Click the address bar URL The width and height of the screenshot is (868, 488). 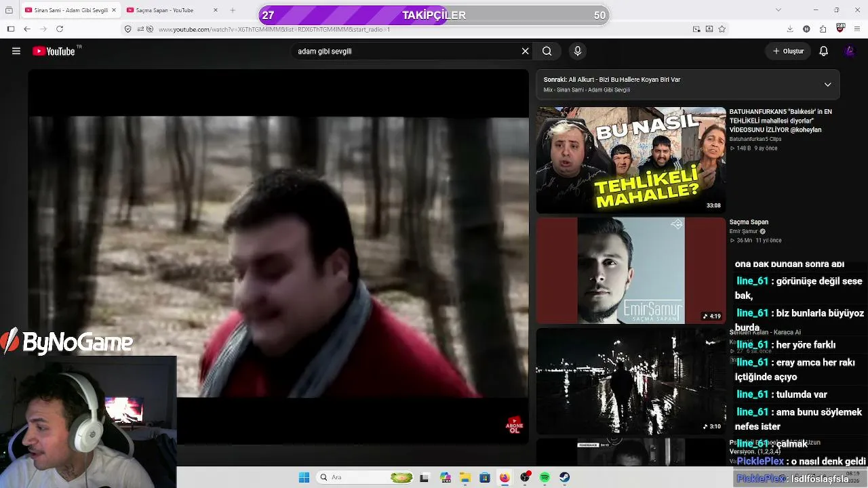tap(274, 29)
